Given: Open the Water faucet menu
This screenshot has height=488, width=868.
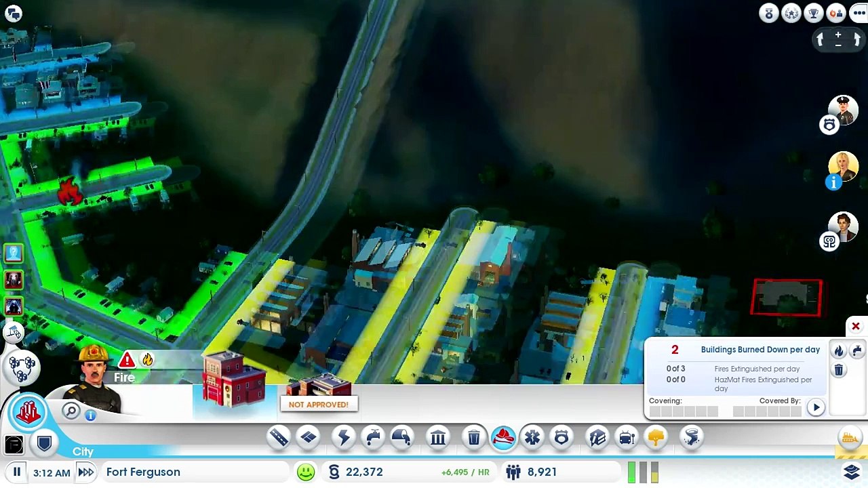Looking at the screenshot, I should pos(373,437).
